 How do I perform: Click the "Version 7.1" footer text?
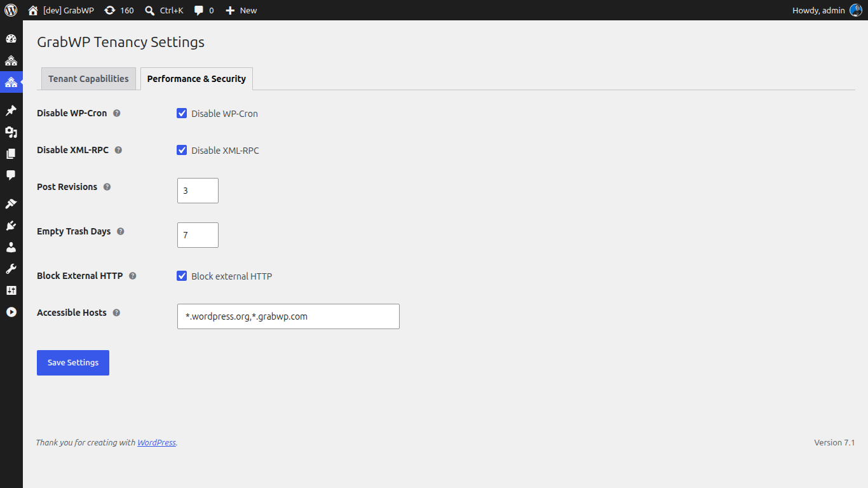click(x=834, y=442)
